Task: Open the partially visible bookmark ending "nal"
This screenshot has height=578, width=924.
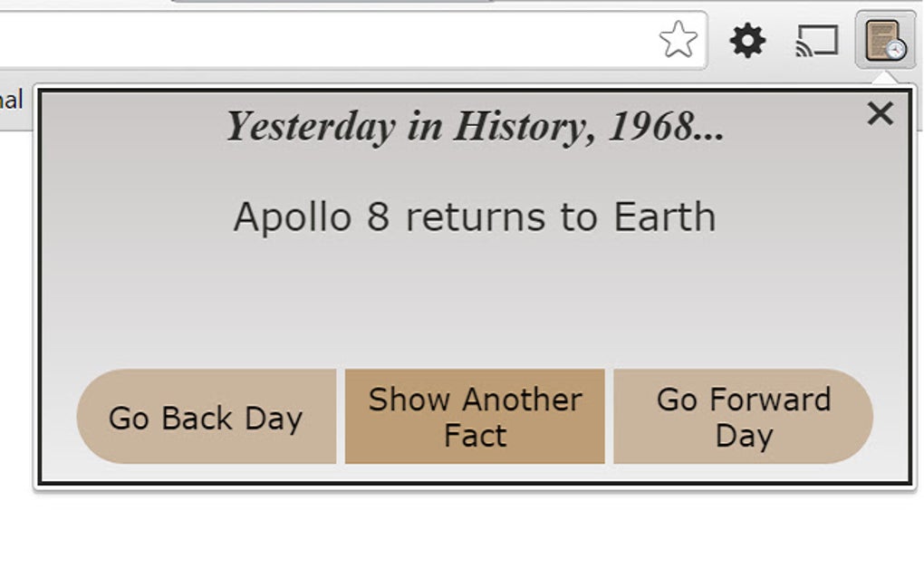Action: pyautogui.click(x=11, y=100)
